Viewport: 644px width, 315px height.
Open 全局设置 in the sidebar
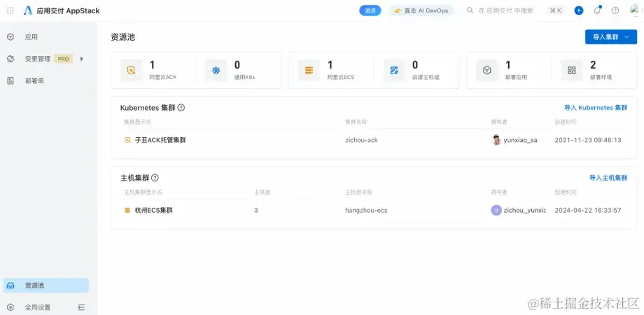(38, 307)
